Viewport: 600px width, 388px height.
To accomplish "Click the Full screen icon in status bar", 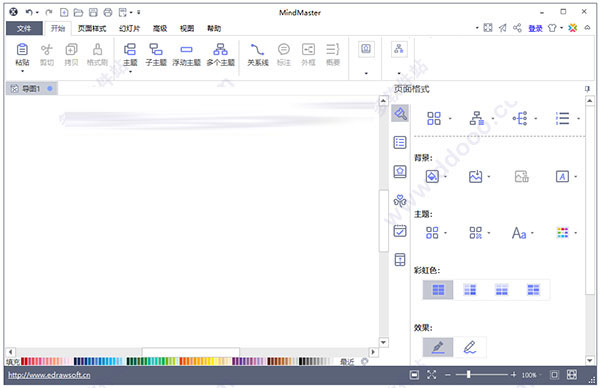I will point(431,375).
